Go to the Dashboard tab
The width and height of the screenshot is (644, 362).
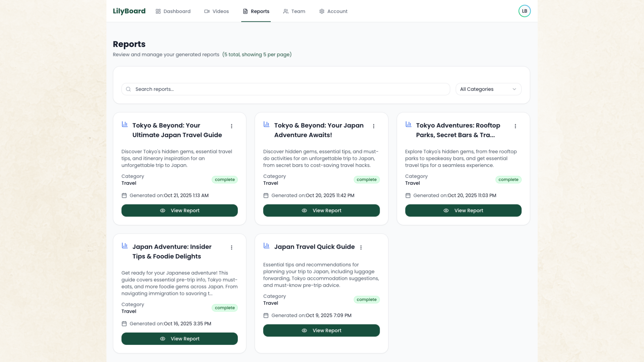coord(173,11)
